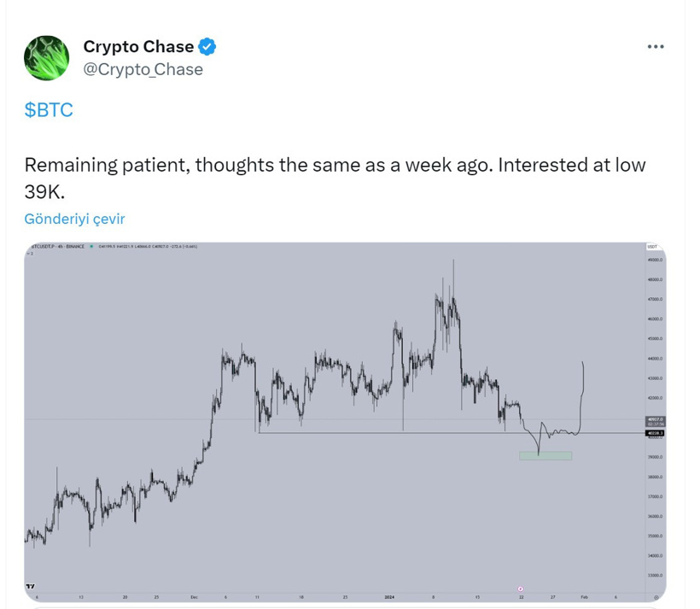Select the current price label 40228.3
The image size is (700, 609).
point(654,433)
